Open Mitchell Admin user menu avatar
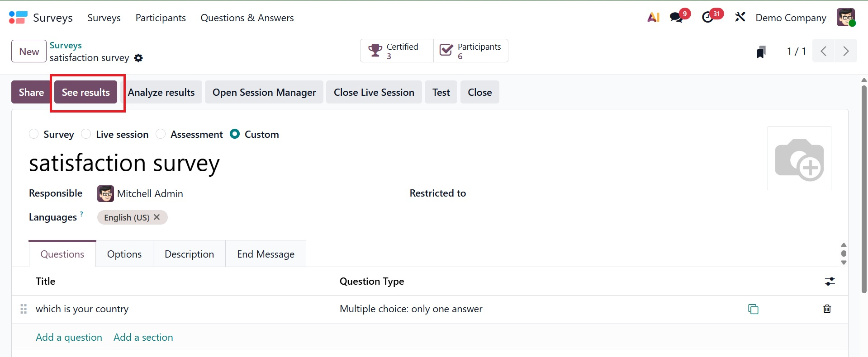 845,18
